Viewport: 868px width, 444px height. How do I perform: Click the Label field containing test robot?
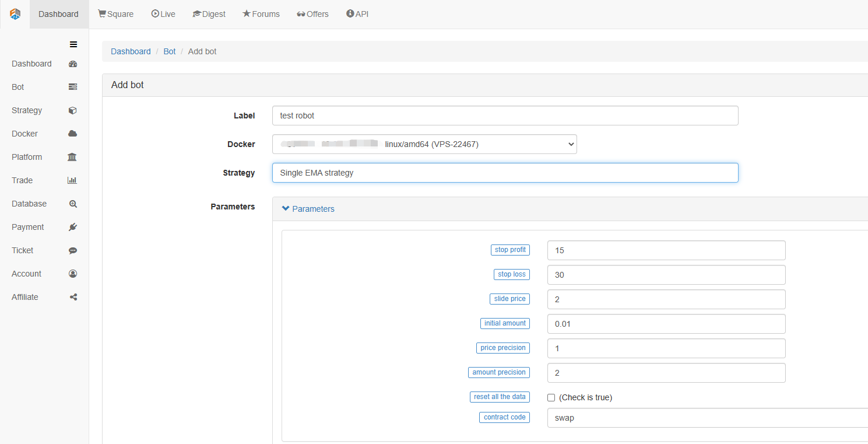[x=505, y=116]
